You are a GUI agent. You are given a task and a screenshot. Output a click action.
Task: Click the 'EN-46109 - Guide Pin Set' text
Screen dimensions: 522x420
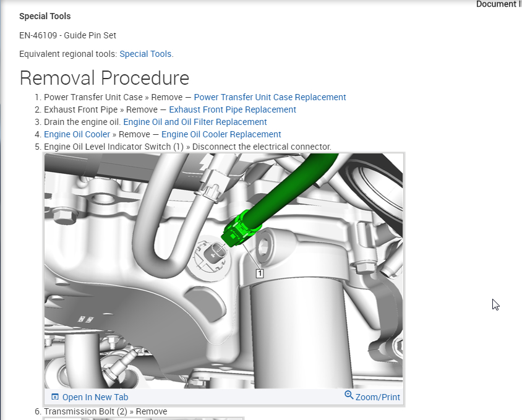(x=67, y=35)
